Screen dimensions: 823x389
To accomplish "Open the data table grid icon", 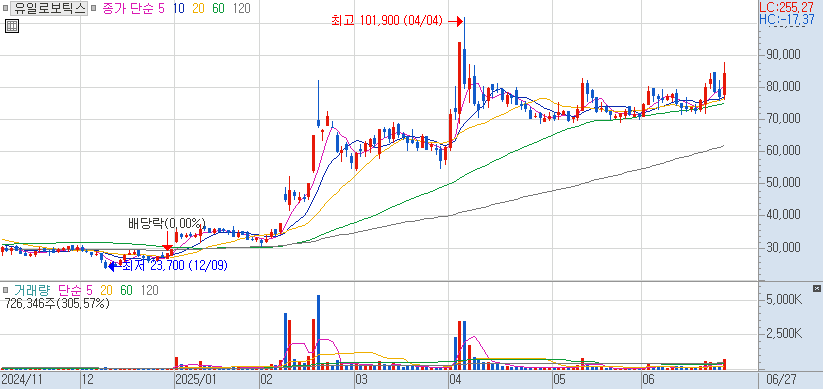I will pyautogui.click(x=12, y=25).
